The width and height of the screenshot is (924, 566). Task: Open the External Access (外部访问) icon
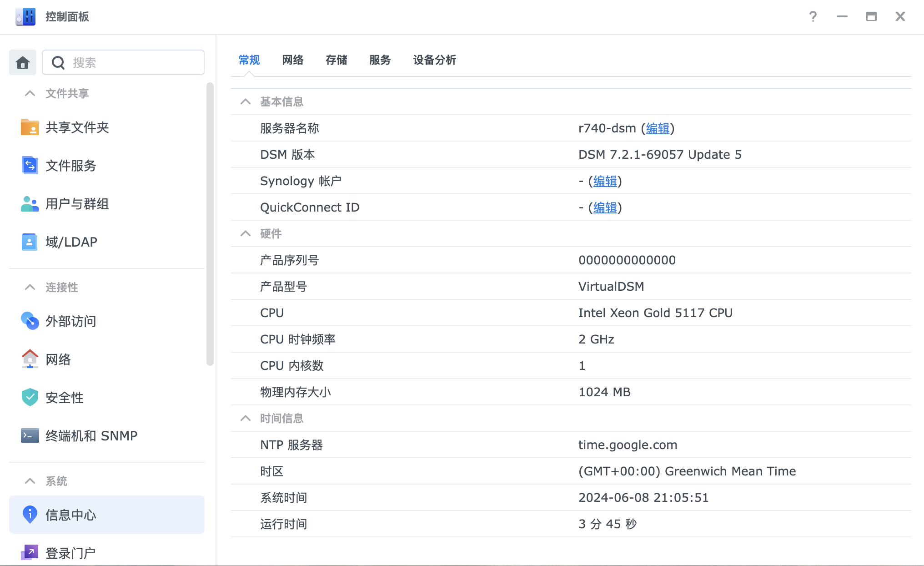click(30, 321)
